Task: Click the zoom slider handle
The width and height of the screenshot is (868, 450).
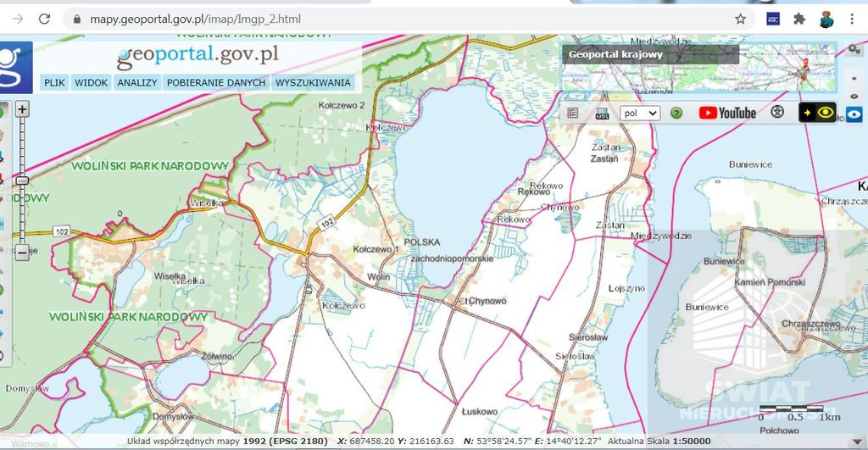Action: tap(21, 181)
